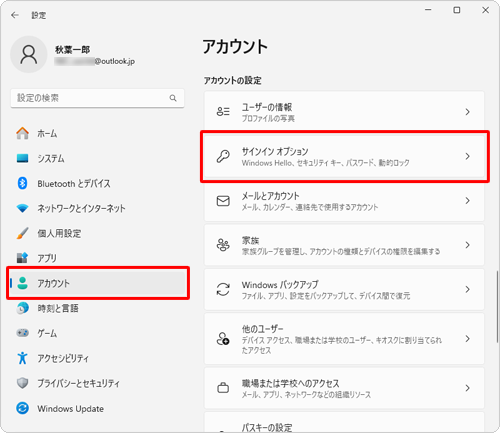
Task: Click the Windows バックアップ sync icon
Action: 223,289
